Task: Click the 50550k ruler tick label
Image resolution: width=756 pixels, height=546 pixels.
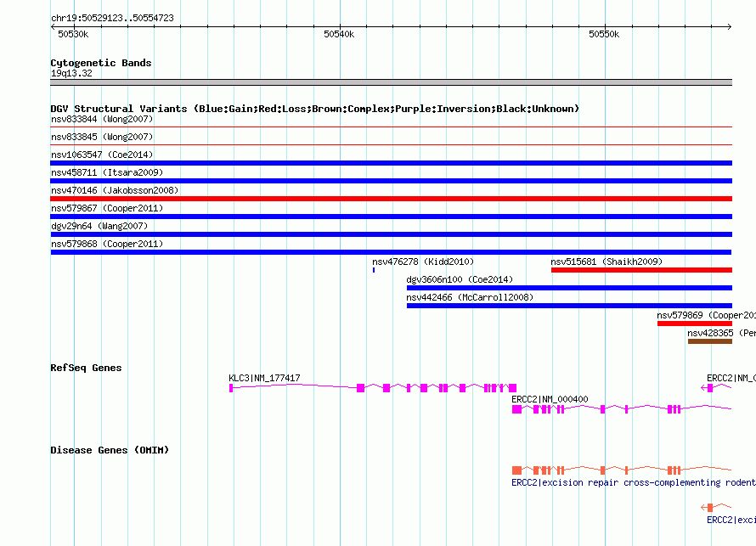Action: point(604,34)
